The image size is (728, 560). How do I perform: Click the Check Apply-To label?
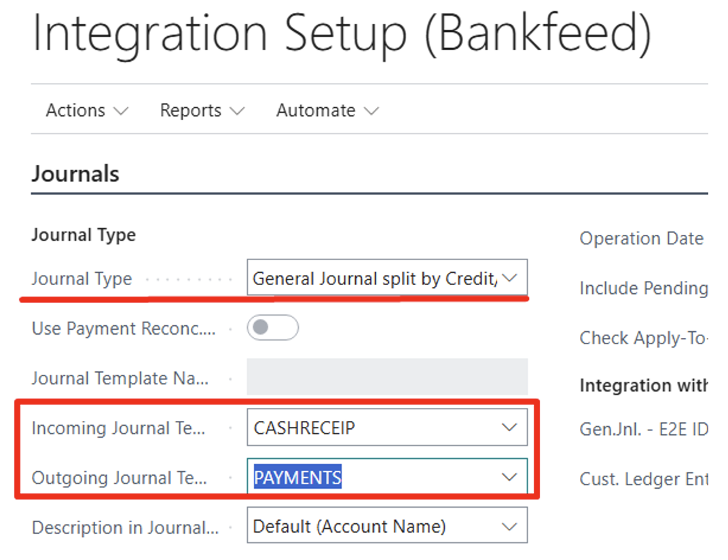tap(644, 338)
